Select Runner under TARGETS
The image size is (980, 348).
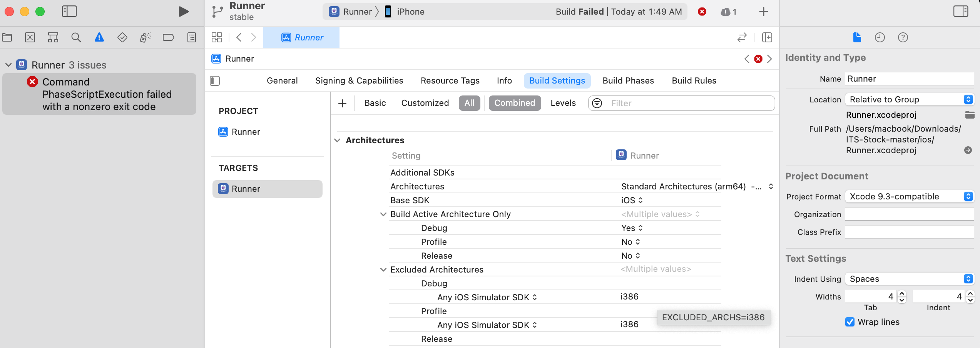pos(268,189)
